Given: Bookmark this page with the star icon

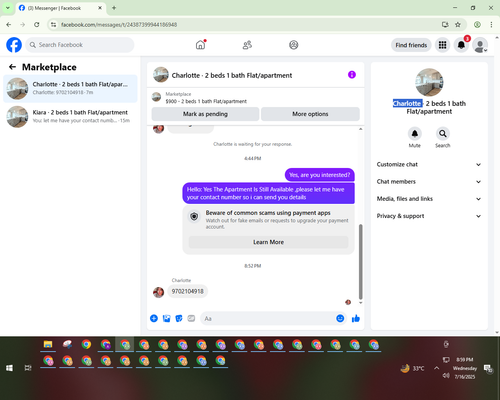Looking at the screenshot, I should click(458, 25).
